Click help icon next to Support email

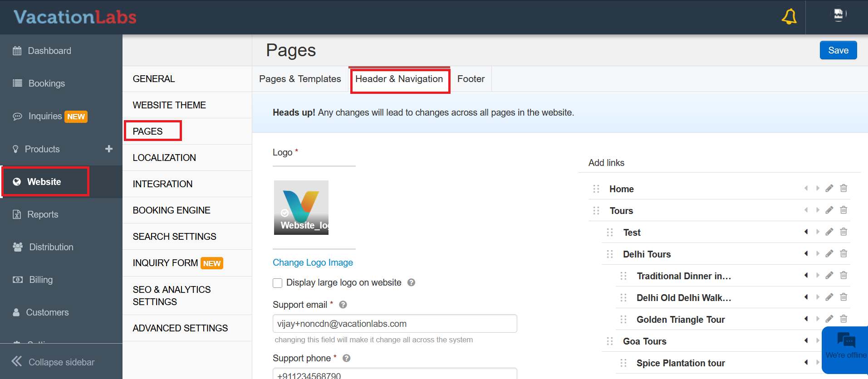[343, 305]
